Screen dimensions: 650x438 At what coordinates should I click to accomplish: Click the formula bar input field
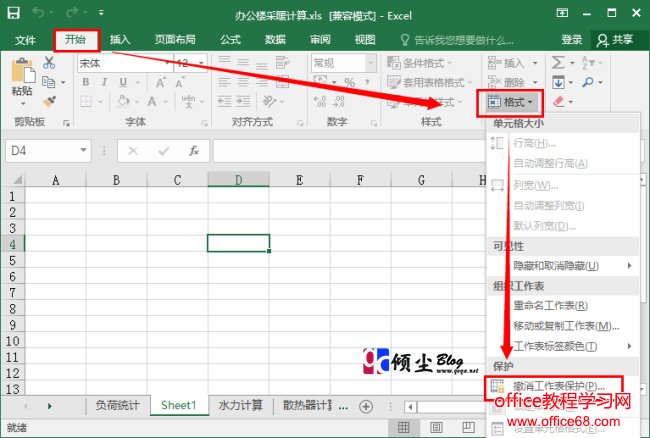click(x=349, y=150)
